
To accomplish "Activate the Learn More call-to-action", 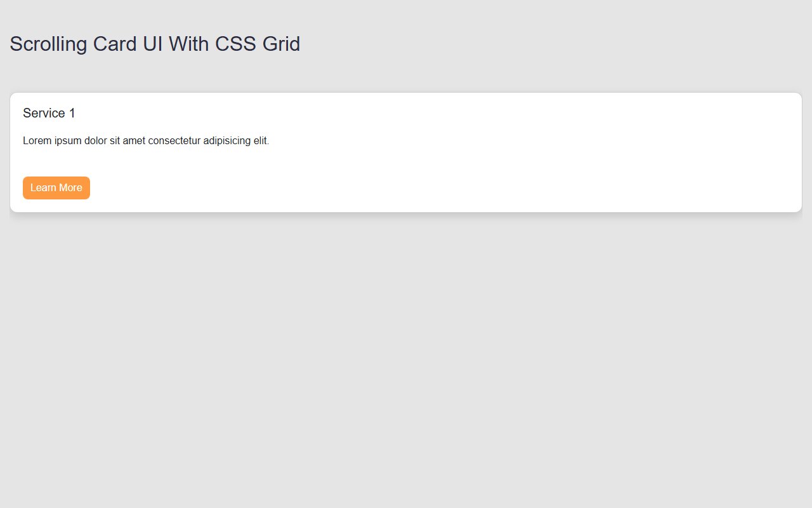I will pos(56,187).
